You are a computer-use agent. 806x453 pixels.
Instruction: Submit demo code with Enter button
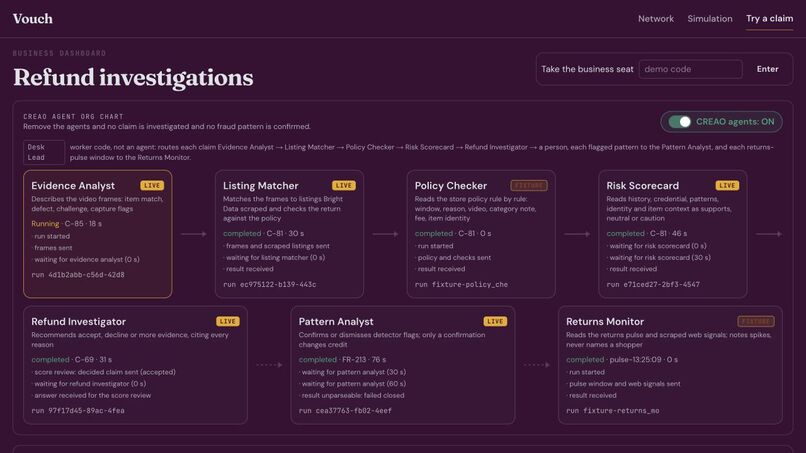[767, 69]
